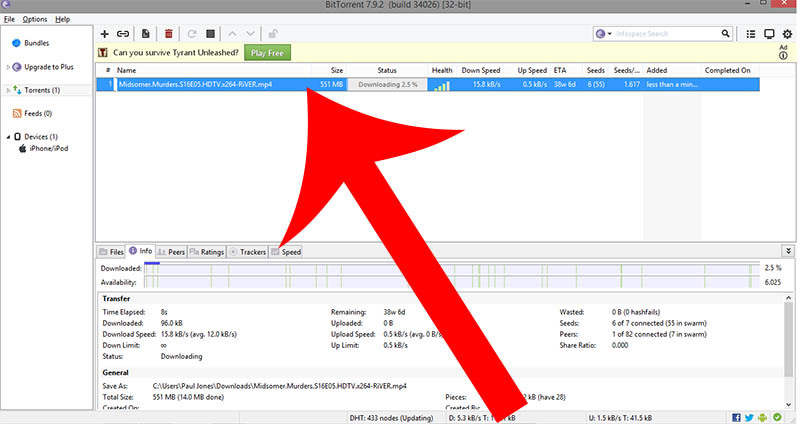Open preferences with the gear icon
The width and height of the screenshot is (800, 424).
(787, 34)
